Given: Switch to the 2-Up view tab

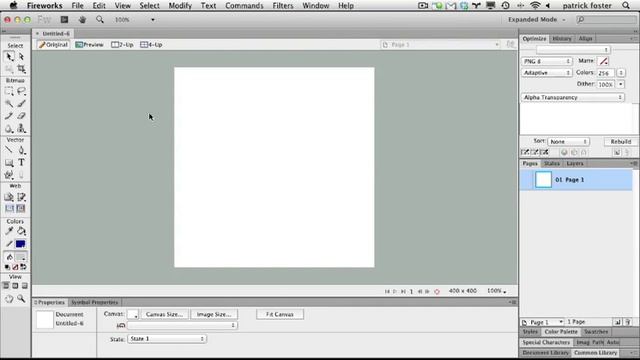Looking at the screenshot, I should pos(122,44).
